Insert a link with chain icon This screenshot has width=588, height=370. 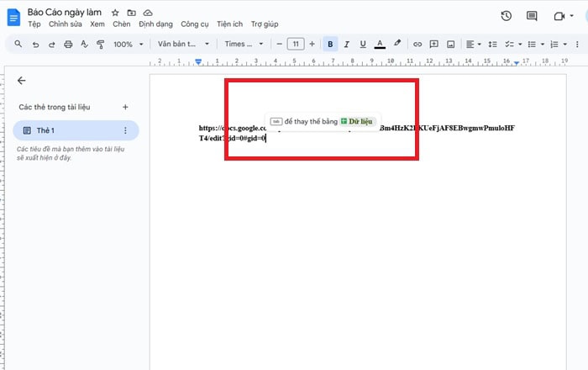pyautogui.click(x=417, y=45)
